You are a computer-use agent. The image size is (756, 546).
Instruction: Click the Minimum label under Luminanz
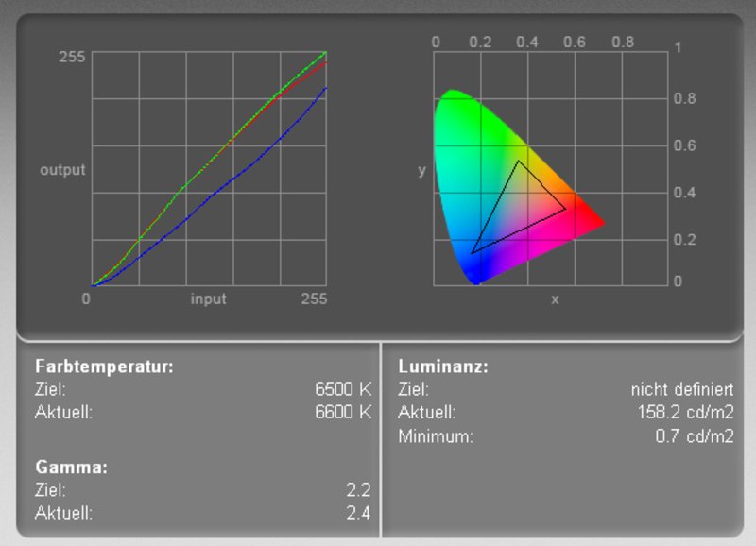pos(436,436)
